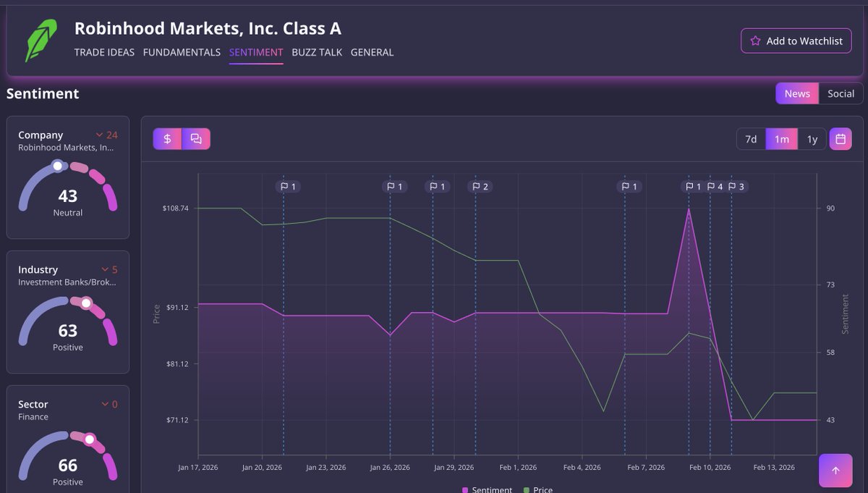Switch to the FUNDAMENTALS tab
The height and width of the screenshot is (493, 868).
click(181, 52)
